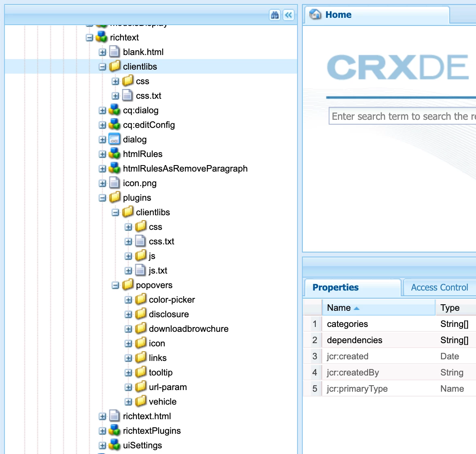Select the dependencies property row
Image resolution: width=476 pixels, height=454 pixels.
point(389,340)
